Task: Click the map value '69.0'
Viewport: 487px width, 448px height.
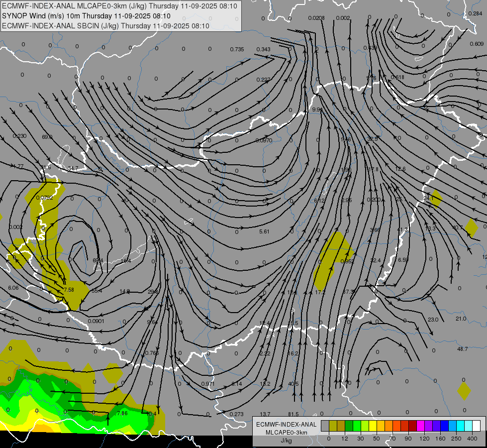Action: point(47,137)
